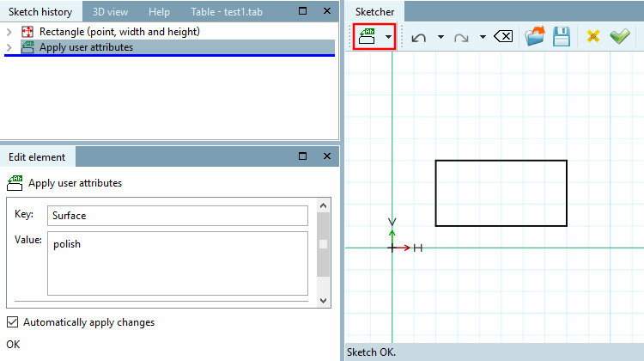Screen dimensions: 644x361
Task: Open the Table - test1.tab tab
Action: pos(227,12)
